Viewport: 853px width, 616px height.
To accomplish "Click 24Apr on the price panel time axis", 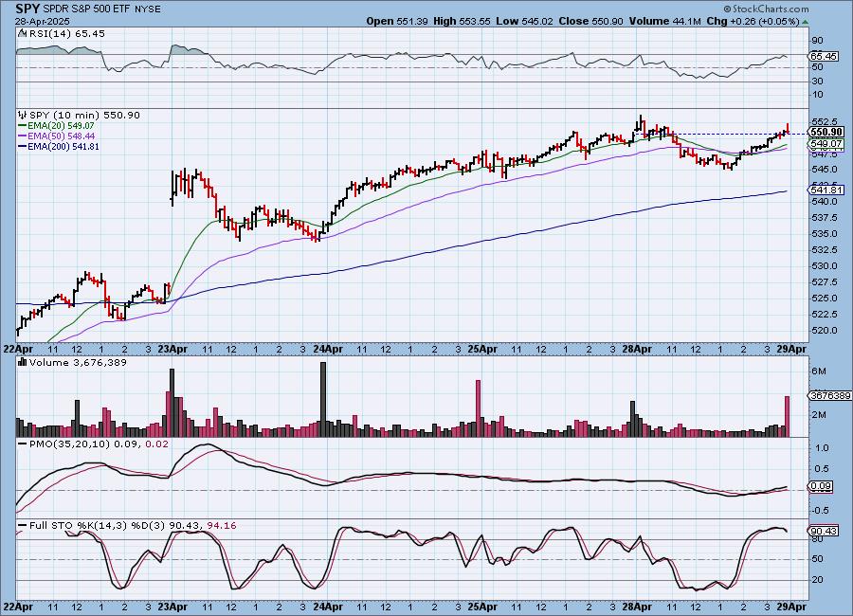I will 328,349.
